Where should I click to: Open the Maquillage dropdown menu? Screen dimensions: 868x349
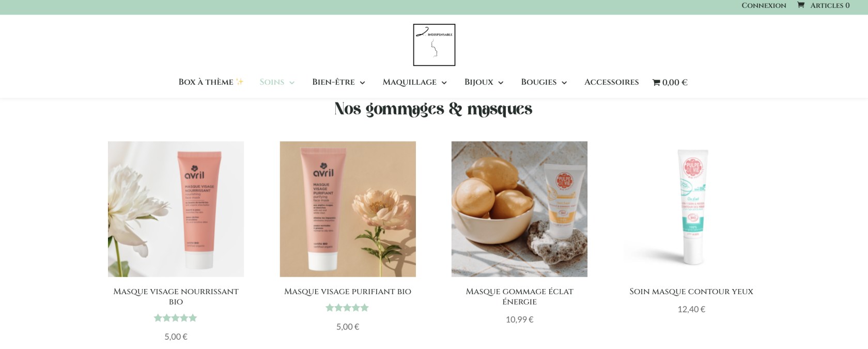pos(414,82)
